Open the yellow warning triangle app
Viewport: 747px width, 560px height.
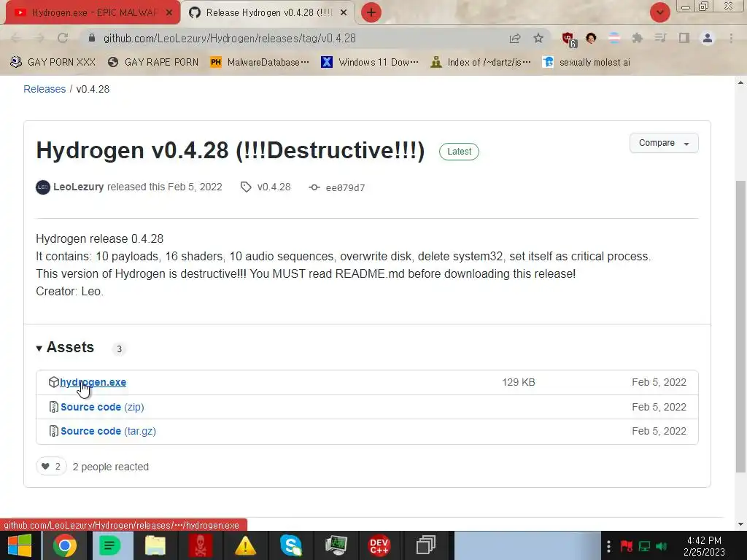[245, 545]
